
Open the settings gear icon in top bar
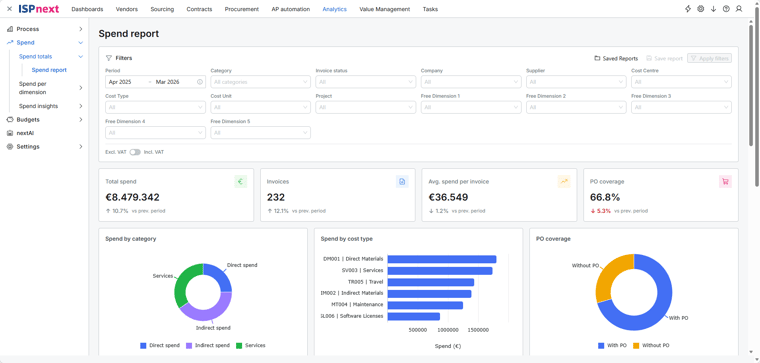pyautogui.click(x=700, y=9)
